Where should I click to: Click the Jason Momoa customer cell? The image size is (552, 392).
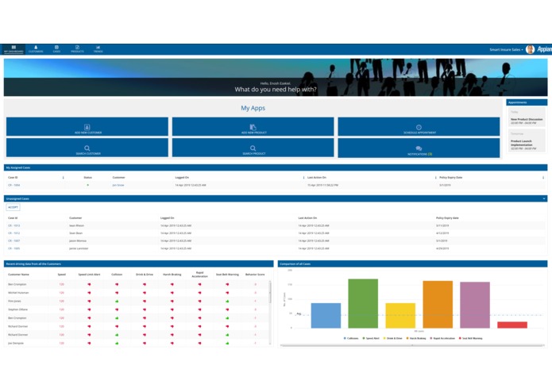tap(78, 240)
